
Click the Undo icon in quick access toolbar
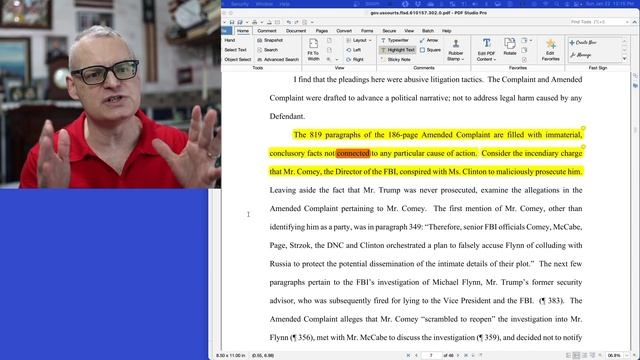click(289, 22)
